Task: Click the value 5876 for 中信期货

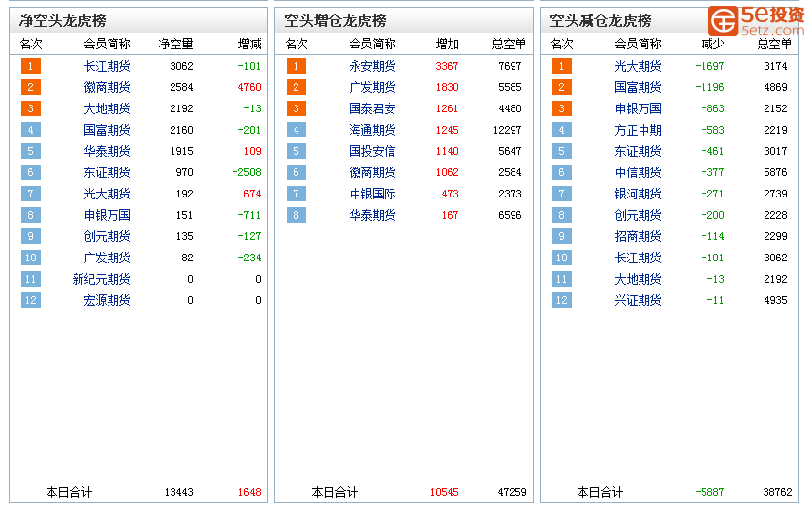Action: [x=775, y=172]
